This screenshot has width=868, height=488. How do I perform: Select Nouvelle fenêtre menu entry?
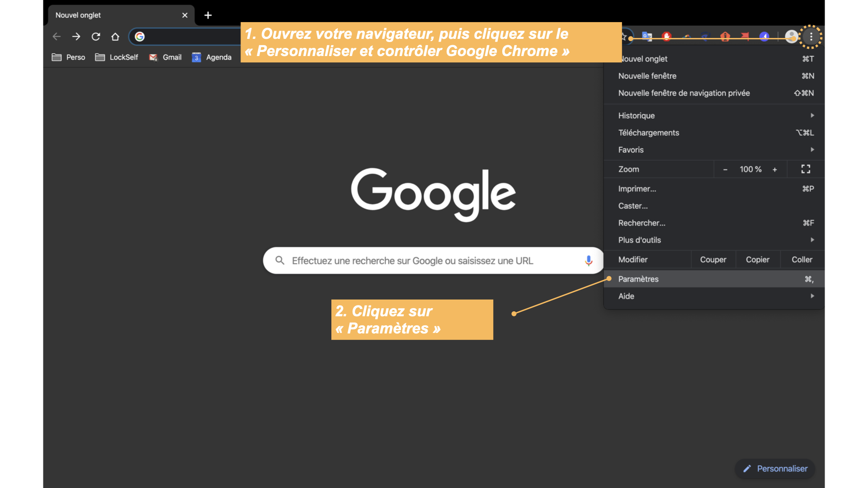(714, 76)
